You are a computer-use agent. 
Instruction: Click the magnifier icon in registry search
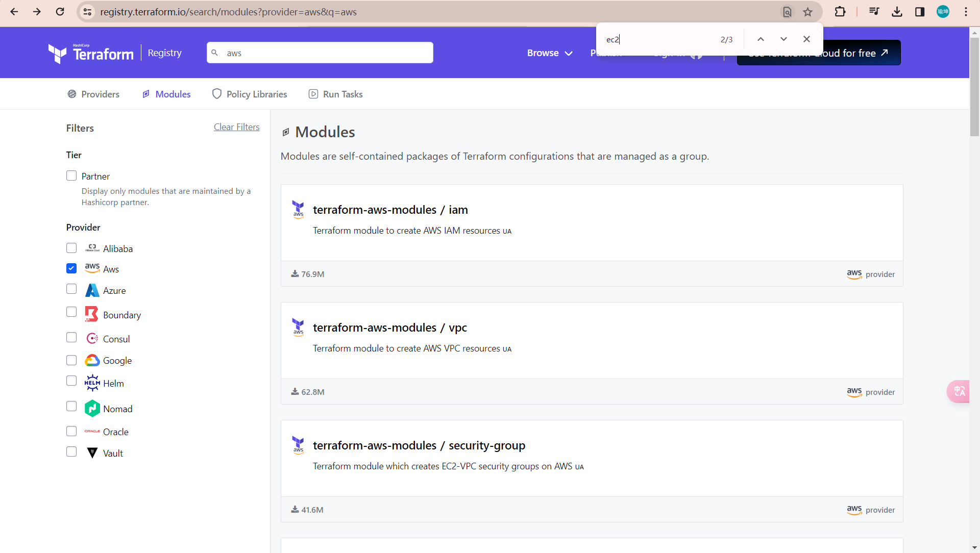pos(215,53)
